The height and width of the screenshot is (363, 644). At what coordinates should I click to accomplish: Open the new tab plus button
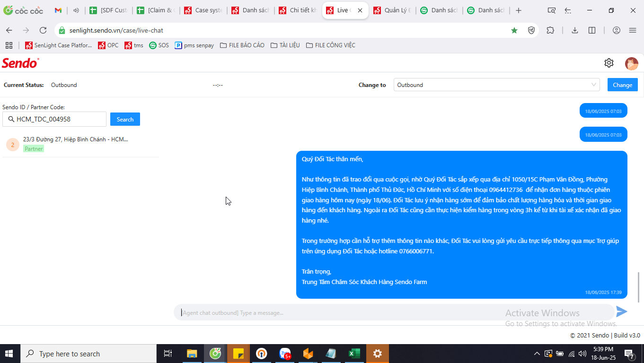[519, 10]
